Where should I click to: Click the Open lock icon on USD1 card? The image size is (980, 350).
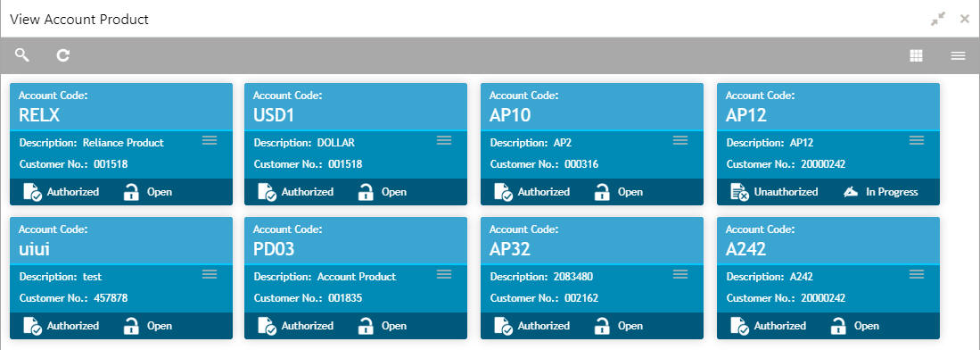pyautogui.click(x=366, y=192)
